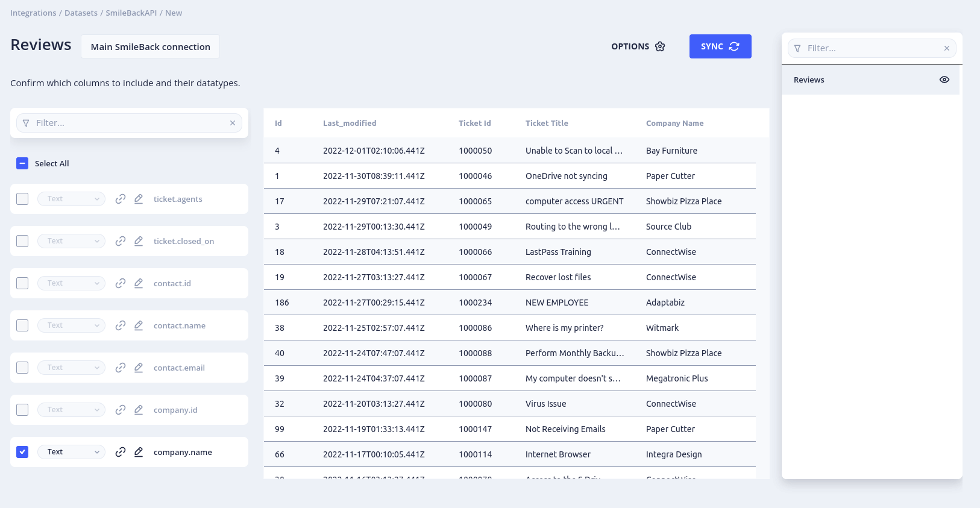Expand datatype dropdown for company.id
980x508 pixels.
click(x=72, y=410)
